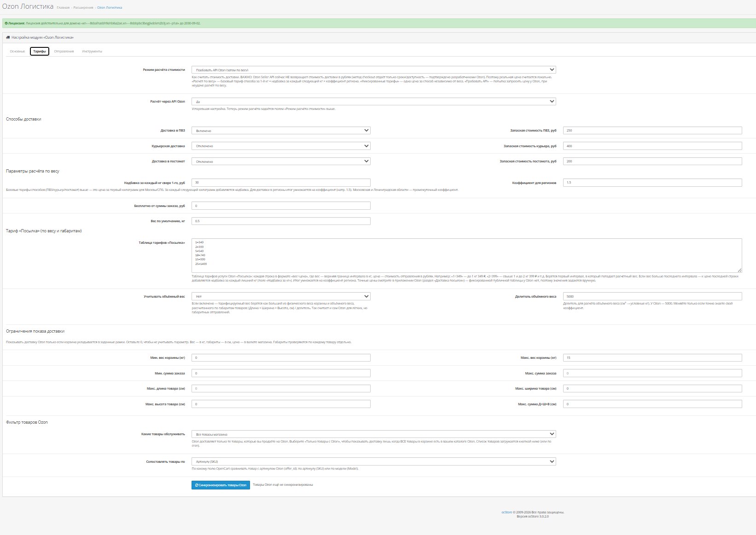Viewport: 756px width, 535px height.
Task: Focus the Макс. вес корзины field
Action: (x=652, y=357)
